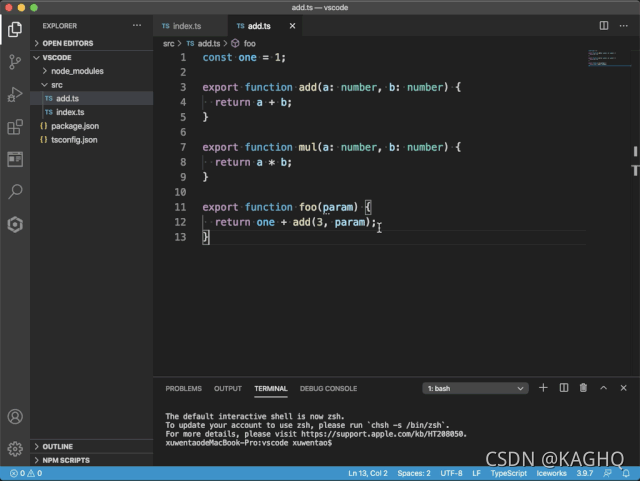640x481 pixels.
Task: Collapse the VSCODE folder section
Action: (x=92, y=58)
